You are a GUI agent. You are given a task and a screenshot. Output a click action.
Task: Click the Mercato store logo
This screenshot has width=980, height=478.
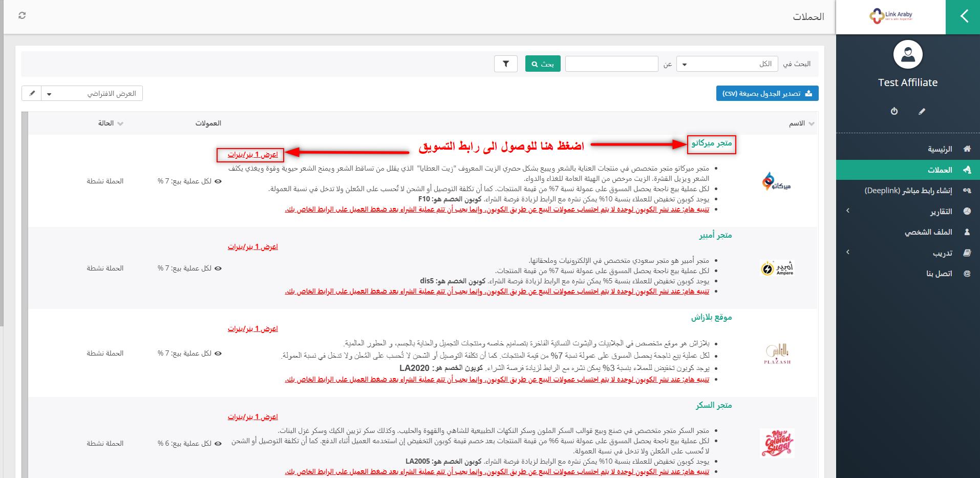click(x=777, y=181)
